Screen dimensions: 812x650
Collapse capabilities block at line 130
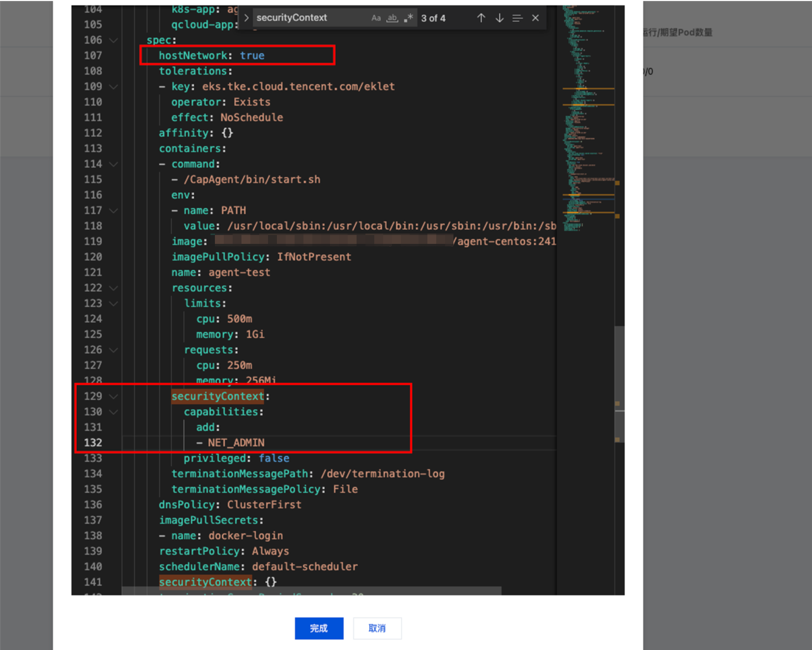point(114,412)
